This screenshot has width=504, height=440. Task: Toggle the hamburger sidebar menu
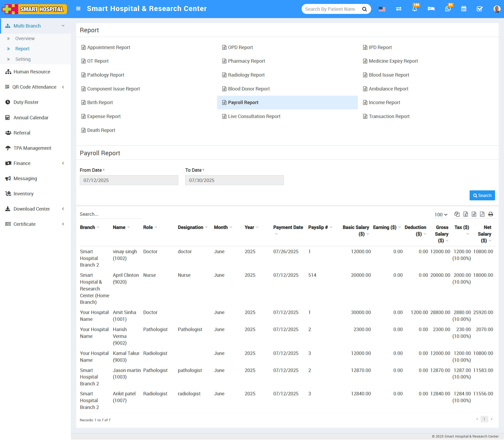coord(78,9)
